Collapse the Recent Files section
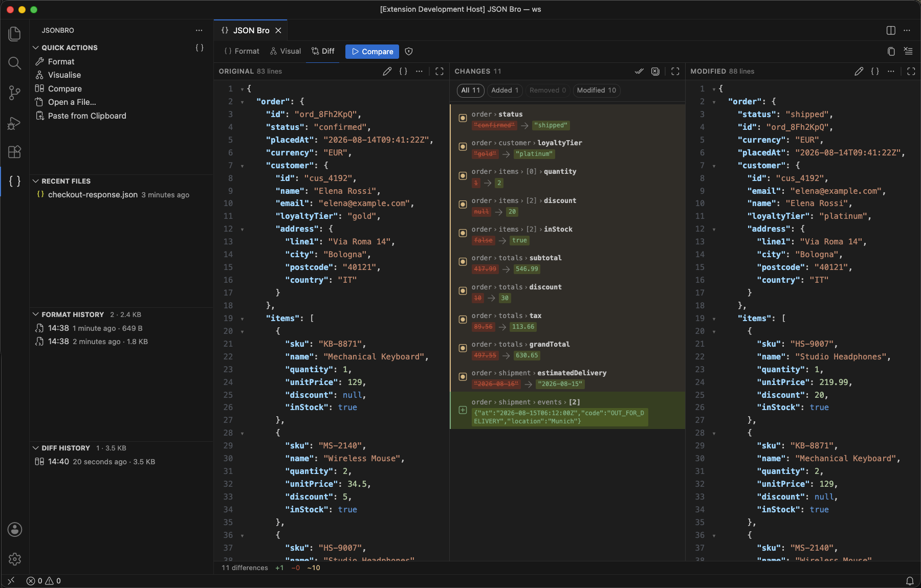921x588 pixels. point(36,181)
